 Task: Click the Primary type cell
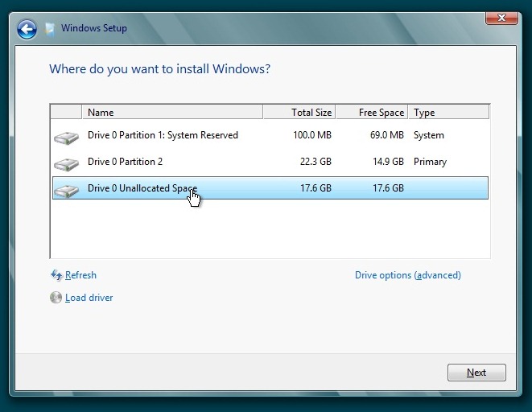tap(430, 162)
